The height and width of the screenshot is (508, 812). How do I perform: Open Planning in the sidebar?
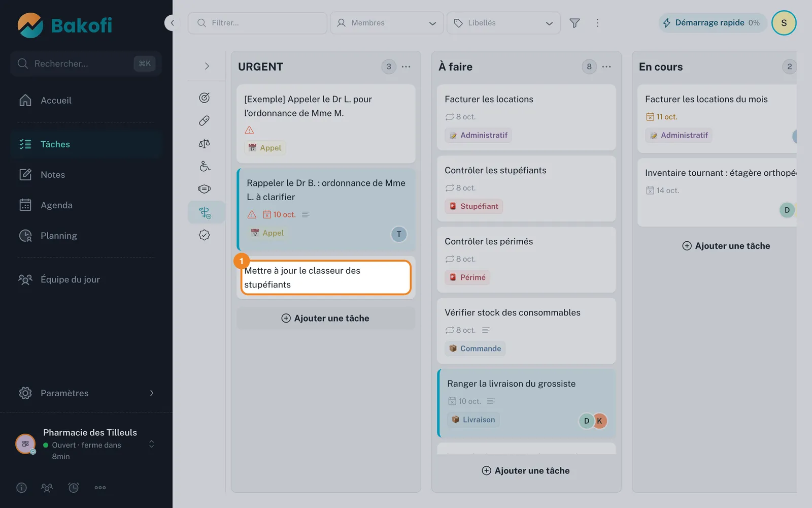click(86, 236)
